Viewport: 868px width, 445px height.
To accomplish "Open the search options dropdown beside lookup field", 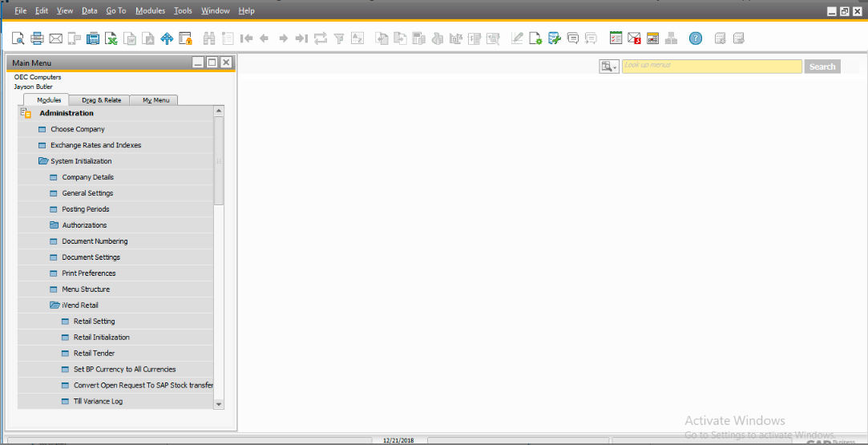I will 609,67.
